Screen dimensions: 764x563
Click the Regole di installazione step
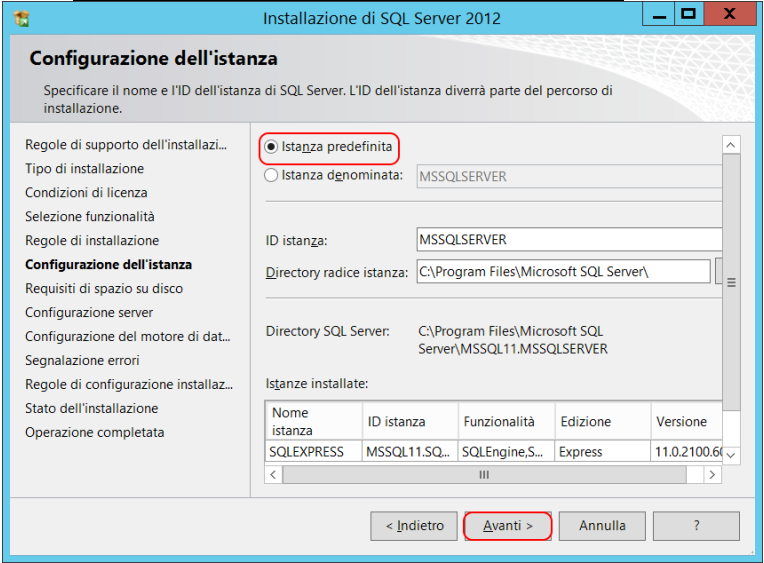(x=92, y=240)
